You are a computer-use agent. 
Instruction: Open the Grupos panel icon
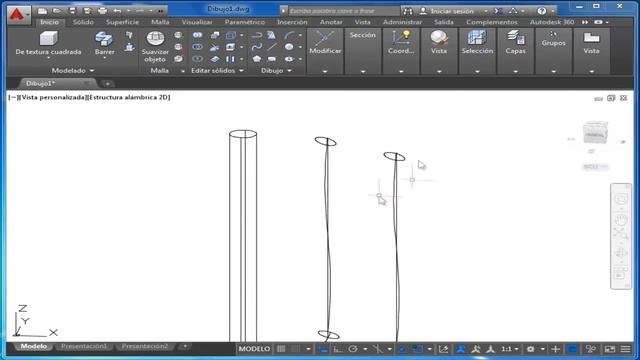[553, 38]
